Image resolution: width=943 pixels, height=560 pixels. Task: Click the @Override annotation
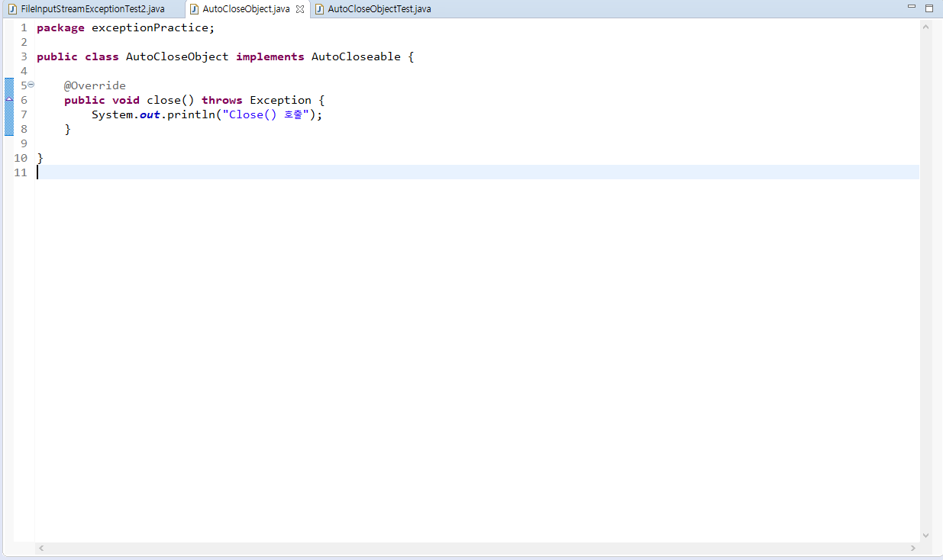point(95,85)
